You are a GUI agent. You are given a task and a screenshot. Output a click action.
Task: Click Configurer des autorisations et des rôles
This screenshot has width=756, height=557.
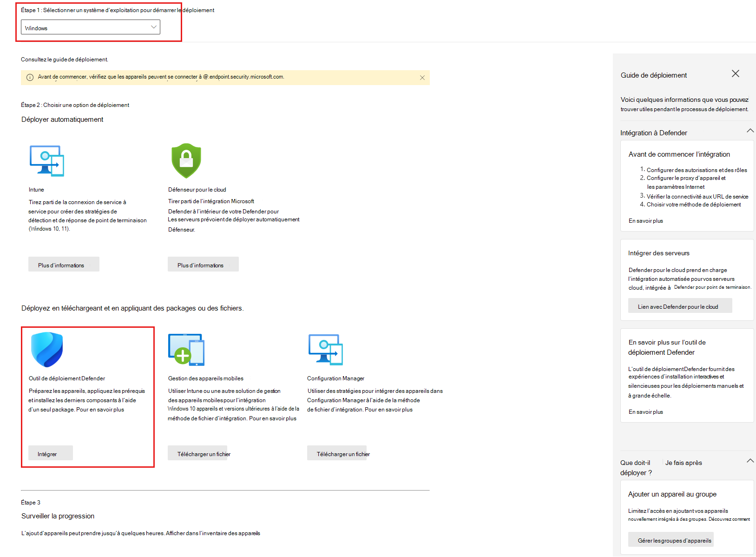click(x=697, y=170)
